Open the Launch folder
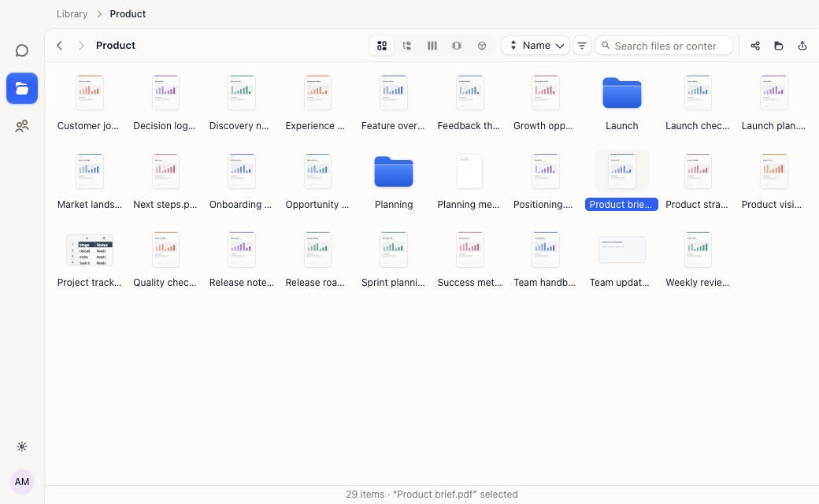 621,103
